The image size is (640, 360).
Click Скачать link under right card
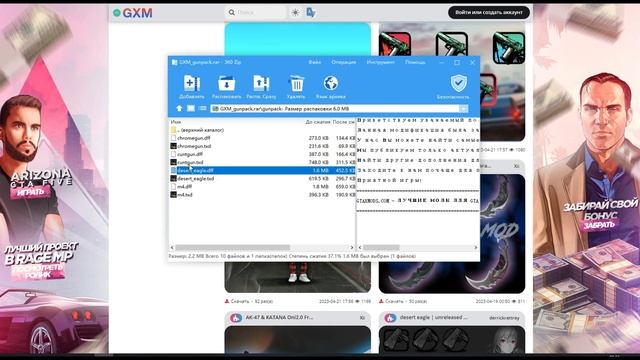[393, 301]
